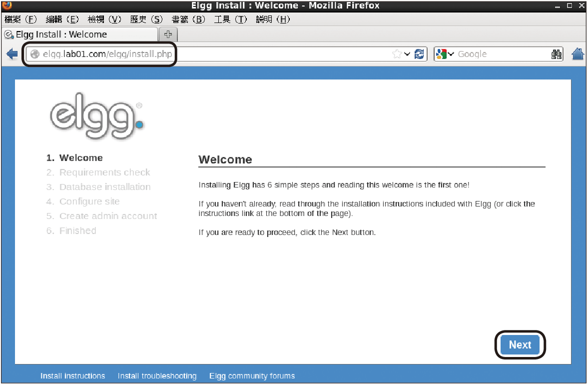This screenshot has width=588, height=385.
Task: Open the 工具 (T) menu
Action: click(231, 19)
